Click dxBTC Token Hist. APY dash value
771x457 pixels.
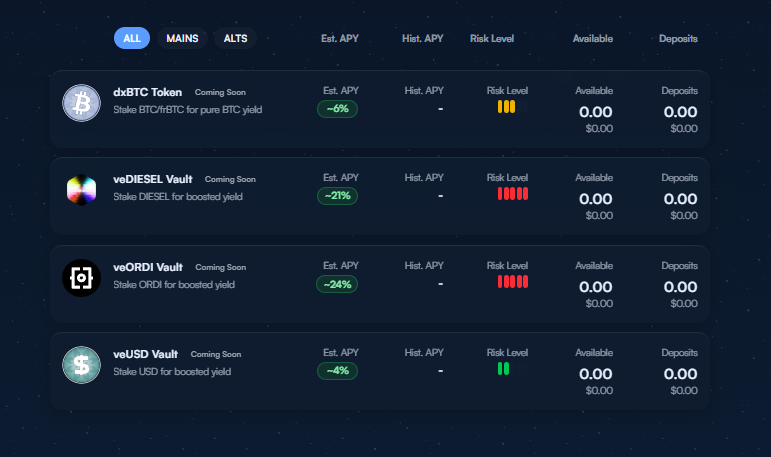[x=441, y=109]
